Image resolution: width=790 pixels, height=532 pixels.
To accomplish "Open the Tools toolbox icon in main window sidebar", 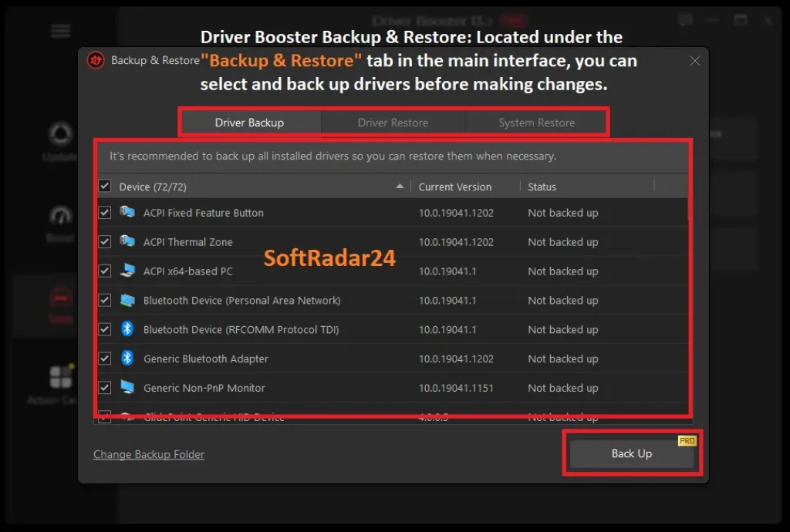I will [x=60, y=298].
